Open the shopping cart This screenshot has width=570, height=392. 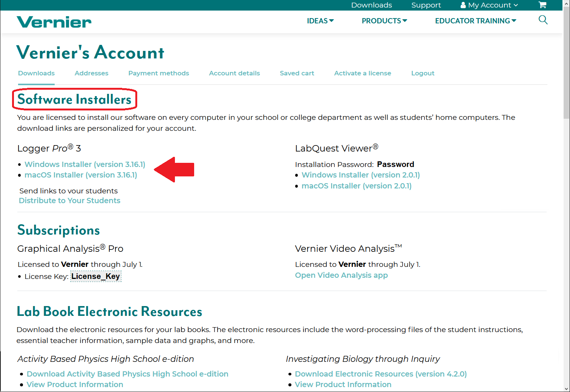point(542,5)
